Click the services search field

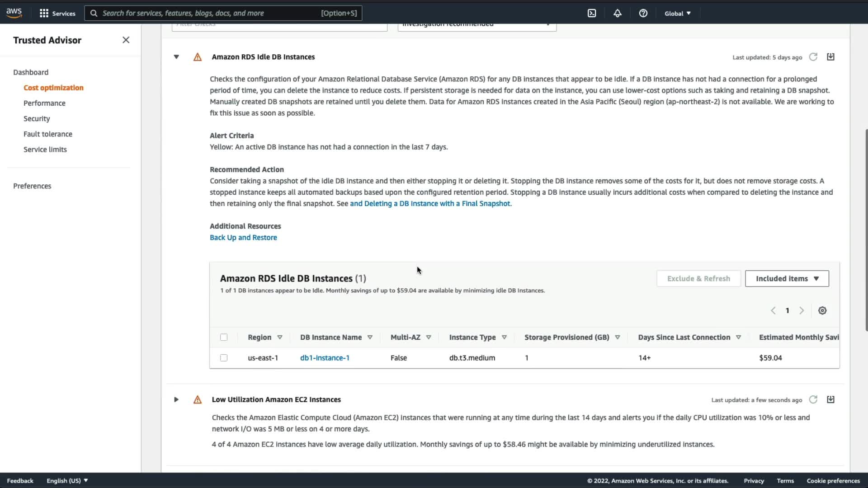point(208,13)
